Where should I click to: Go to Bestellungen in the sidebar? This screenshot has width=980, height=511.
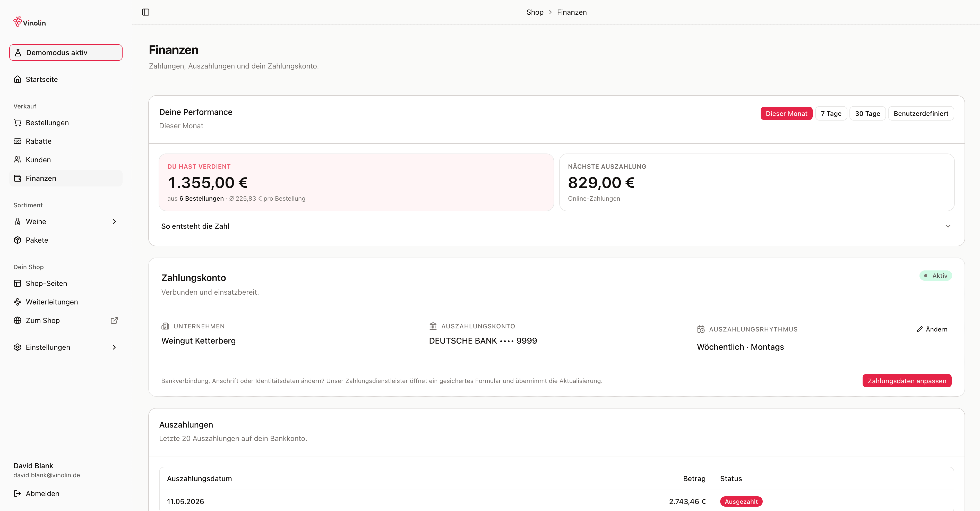[x=66, y=123]
